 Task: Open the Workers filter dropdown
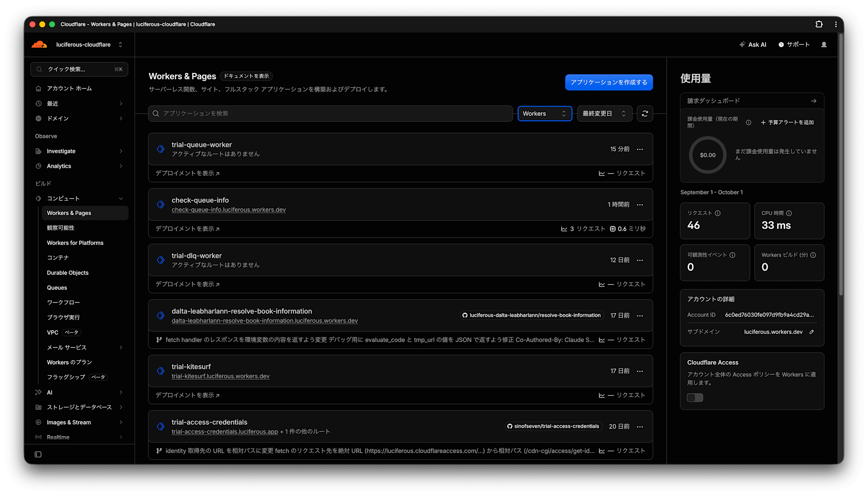click(545, 114)
